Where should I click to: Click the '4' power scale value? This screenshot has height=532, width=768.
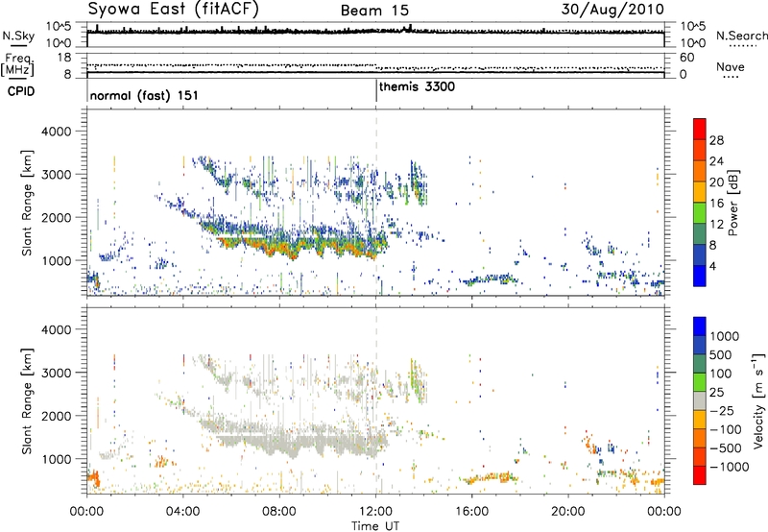[x=712, y=266]
